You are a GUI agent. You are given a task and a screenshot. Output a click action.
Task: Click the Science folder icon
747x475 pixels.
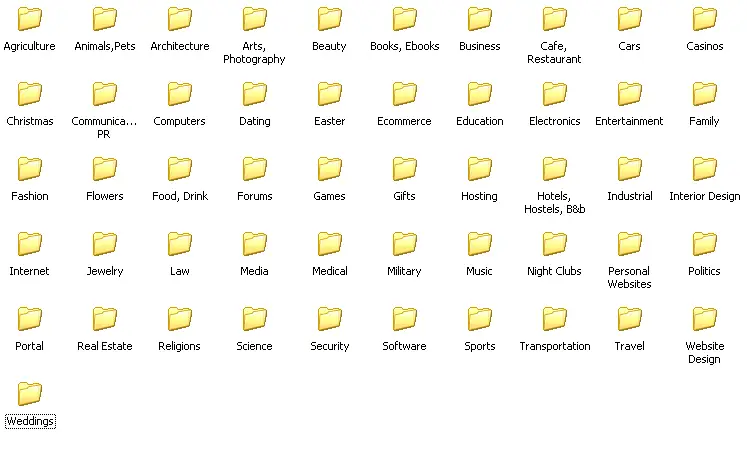click(x=254, y=319)
